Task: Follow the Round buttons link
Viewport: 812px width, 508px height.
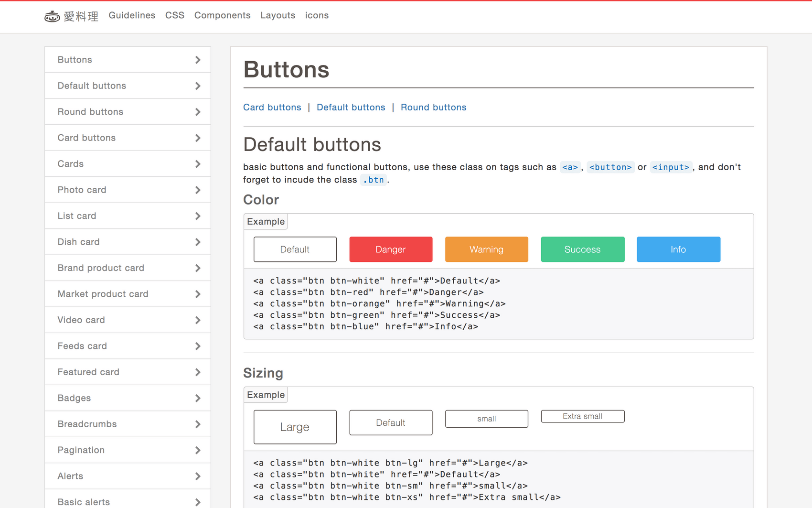Action: point(433,108)
